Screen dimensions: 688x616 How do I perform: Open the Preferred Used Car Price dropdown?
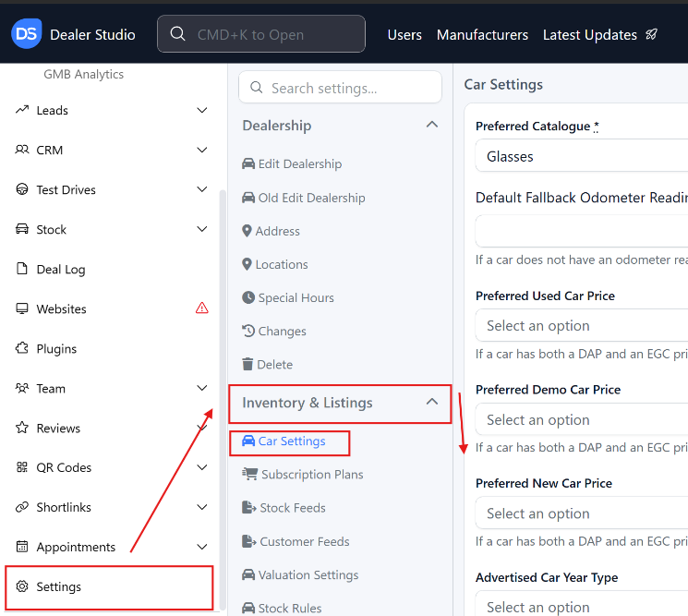[x=582, y=326]
